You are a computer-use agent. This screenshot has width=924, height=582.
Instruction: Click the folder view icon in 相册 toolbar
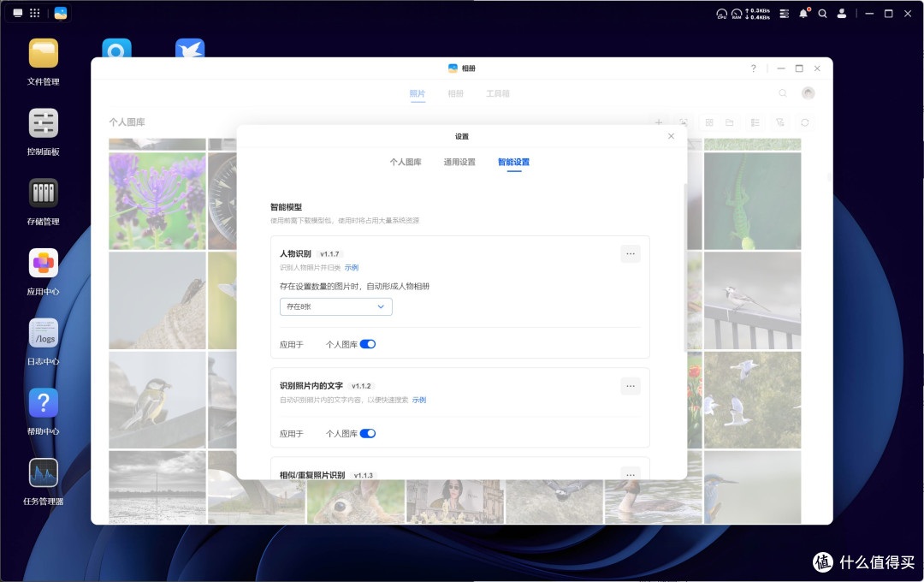coord(730,122)
